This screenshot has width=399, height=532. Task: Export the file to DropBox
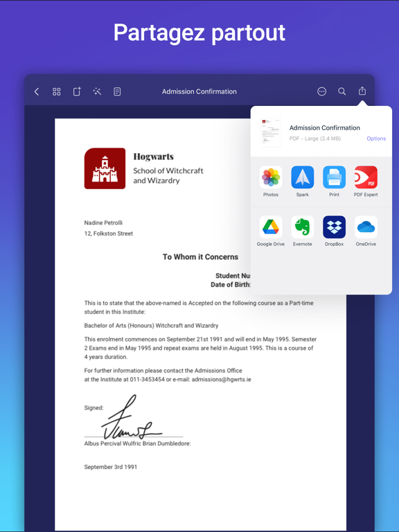coord(334,231)
